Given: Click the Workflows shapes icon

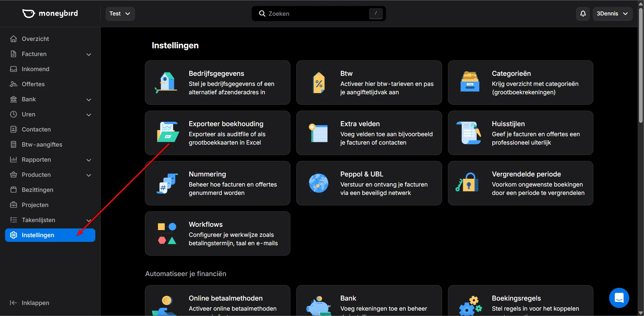Looking at the screenshot, I should [167, 233].
